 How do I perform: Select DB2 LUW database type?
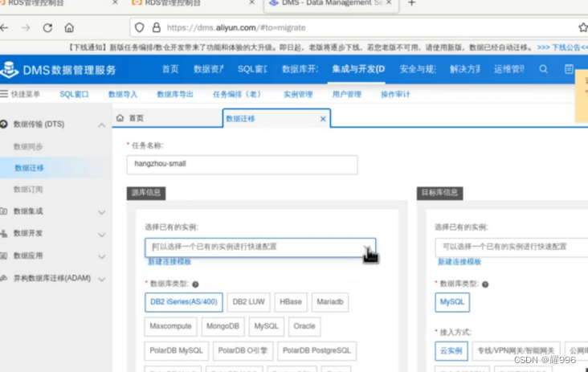pyautogui.click(x=249, y=302)
